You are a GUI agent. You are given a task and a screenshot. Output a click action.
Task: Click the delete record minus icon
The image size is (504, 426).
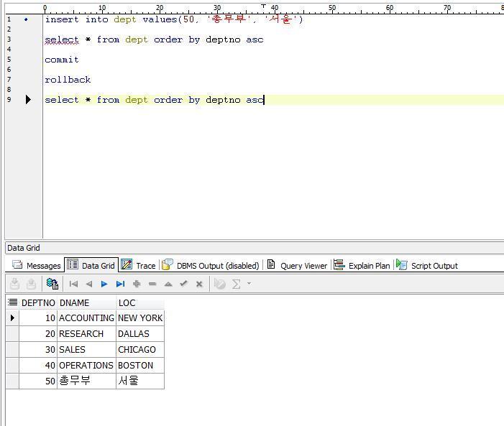coord(152,284)
